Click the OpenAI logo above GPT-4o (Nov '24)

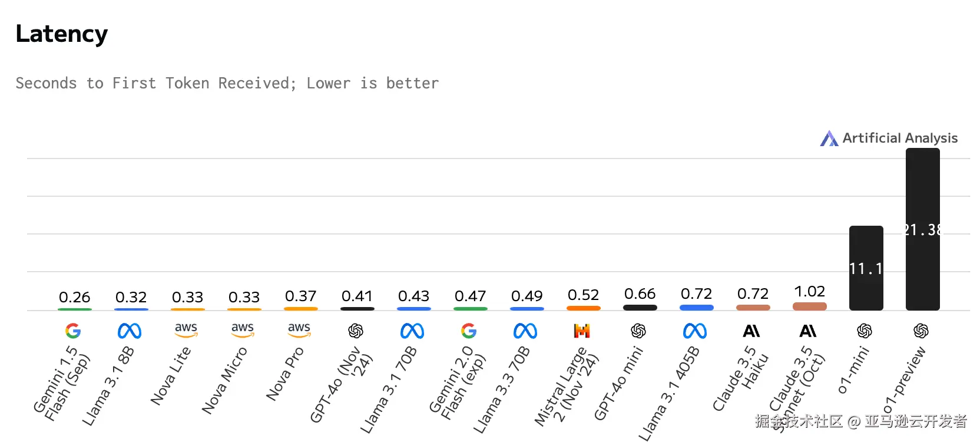(356, 331)
